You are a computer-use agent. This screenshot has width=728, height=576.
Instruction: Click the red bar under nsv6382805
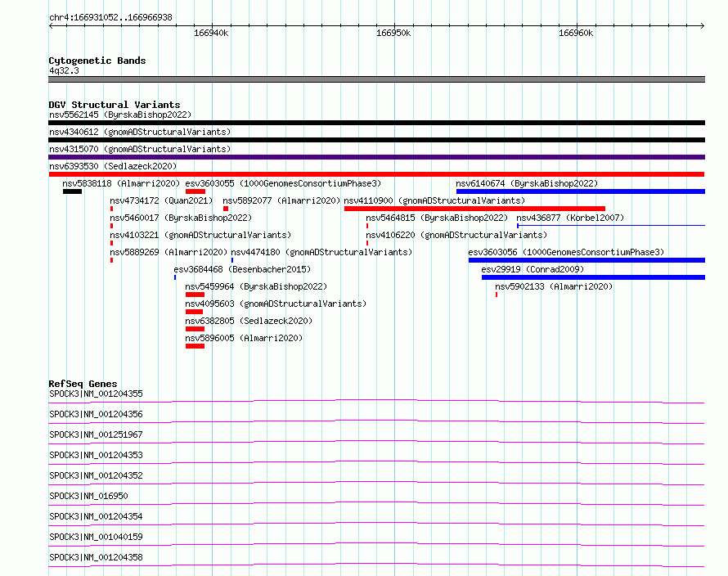195,329
